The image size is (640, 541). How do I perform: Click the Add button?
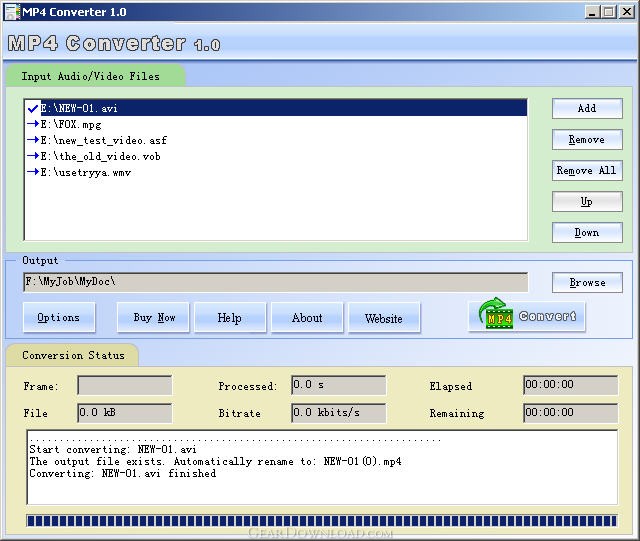pyautogui.click(x=587, y=108)
